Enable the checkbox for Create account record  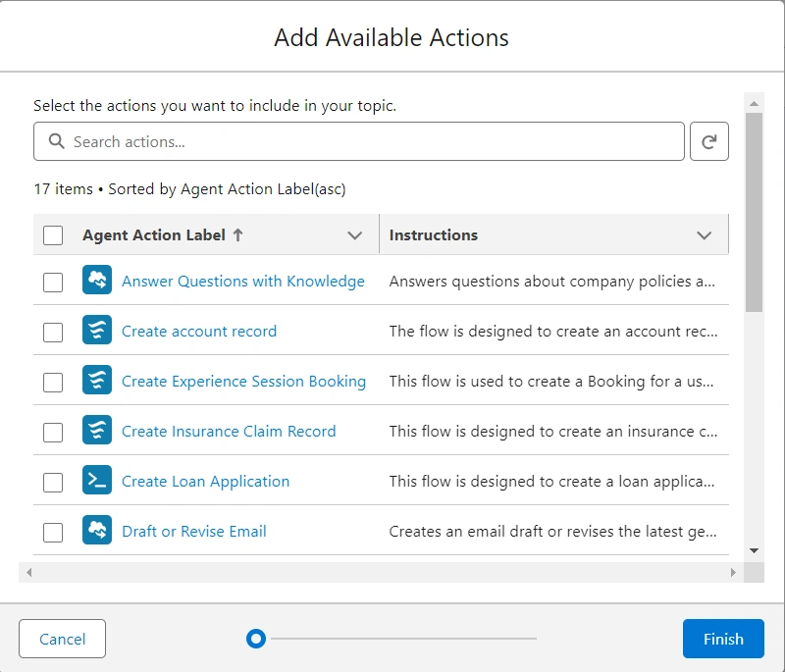[x=53, y=332]
